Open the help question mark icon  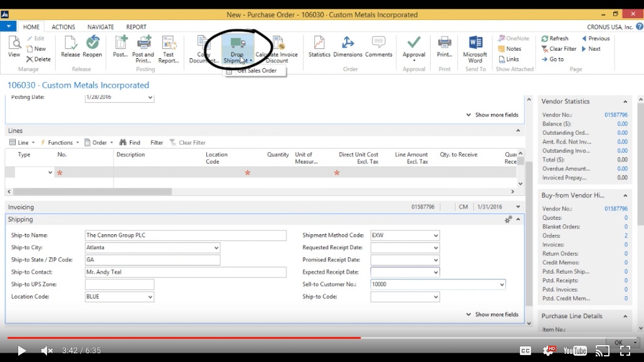click(640, 27)
